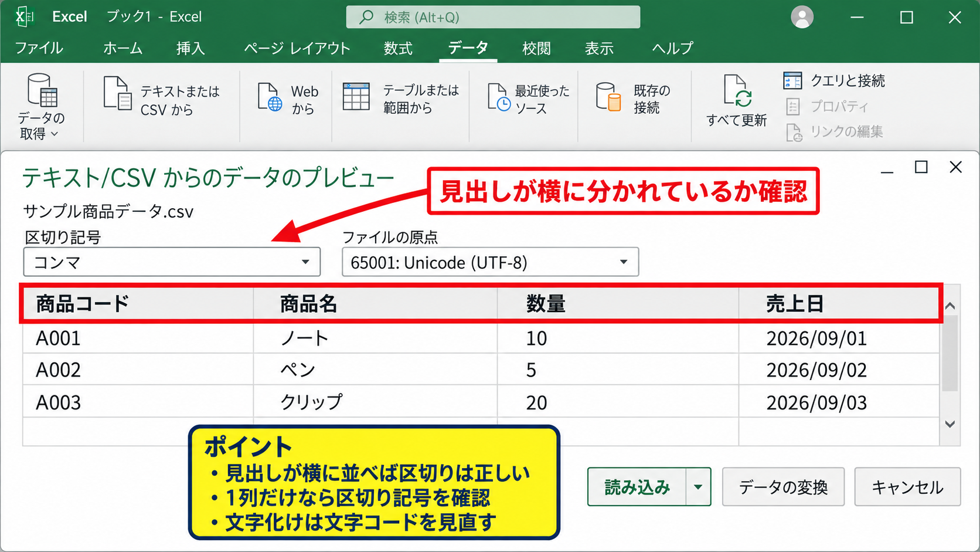Close the CSV preview dialog
The image size is (980, 552).
click(955, 167)
